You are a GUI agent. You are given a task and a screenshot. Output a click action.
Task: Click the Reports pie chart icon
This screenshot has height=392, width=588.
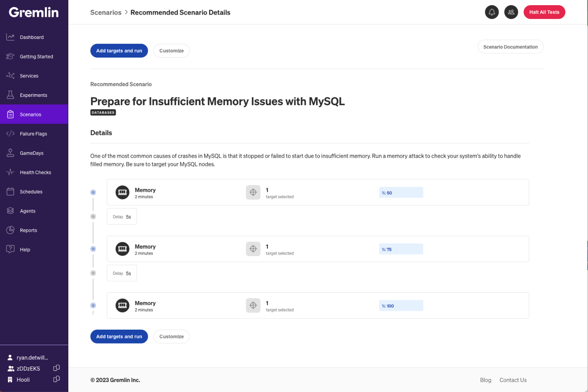point(10,230)
